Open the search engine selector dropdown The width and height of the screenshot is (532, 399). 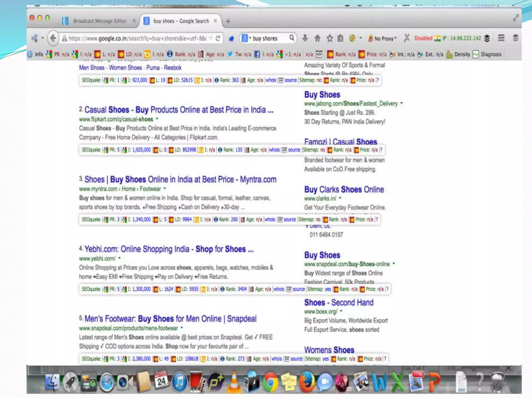point(247,38)
